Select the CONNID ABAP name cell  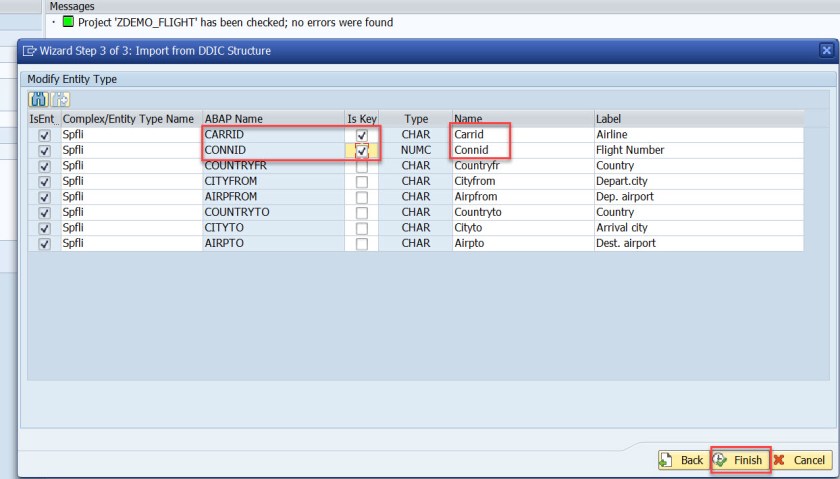273,150
